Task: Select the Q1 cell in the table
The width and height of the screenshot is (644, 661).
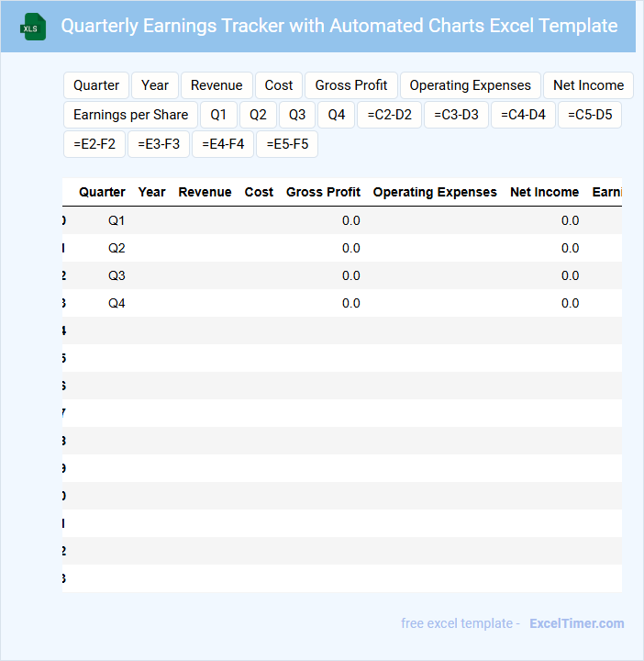Action: point(117,220)
